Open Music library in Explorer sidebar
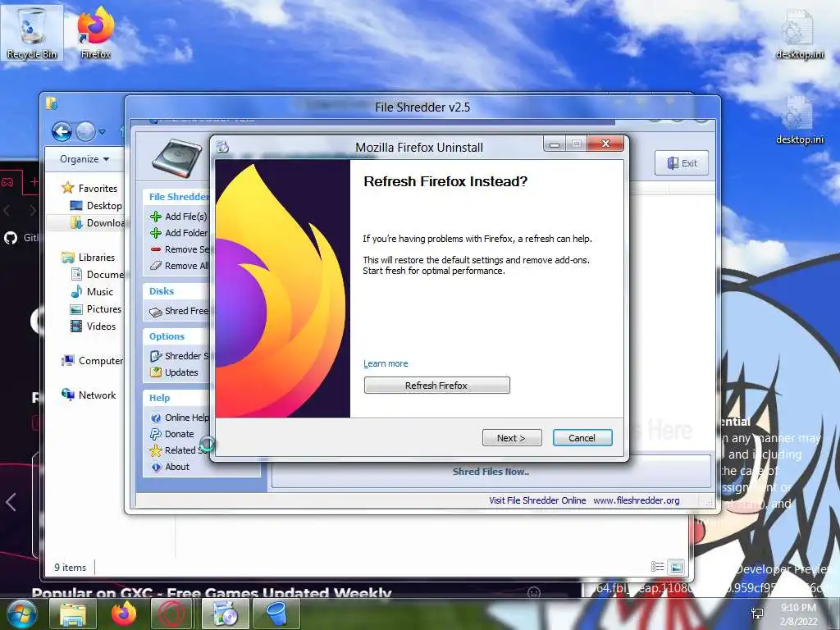 92,291
